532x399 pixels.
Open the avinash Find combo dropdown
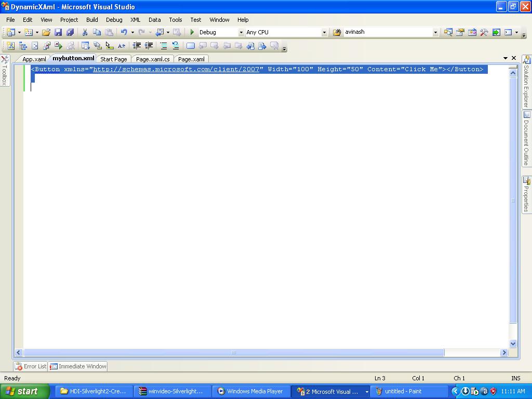435,33
